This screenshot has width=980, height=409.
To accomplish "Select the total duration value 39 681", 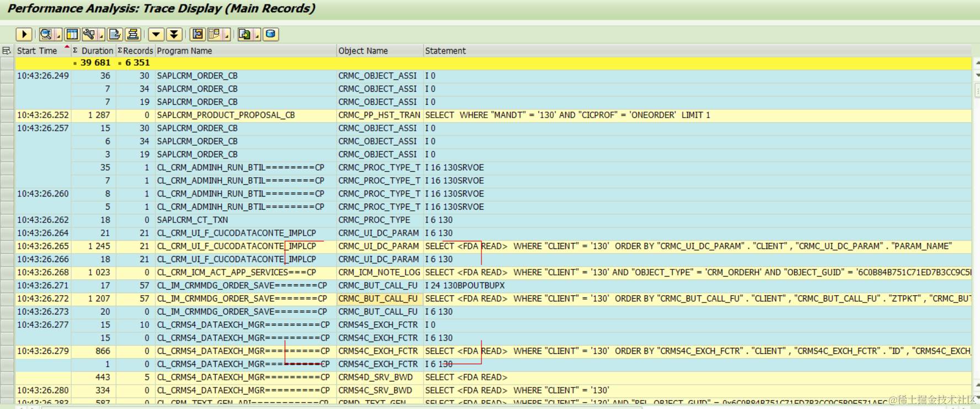I will (x=95, y=63).
